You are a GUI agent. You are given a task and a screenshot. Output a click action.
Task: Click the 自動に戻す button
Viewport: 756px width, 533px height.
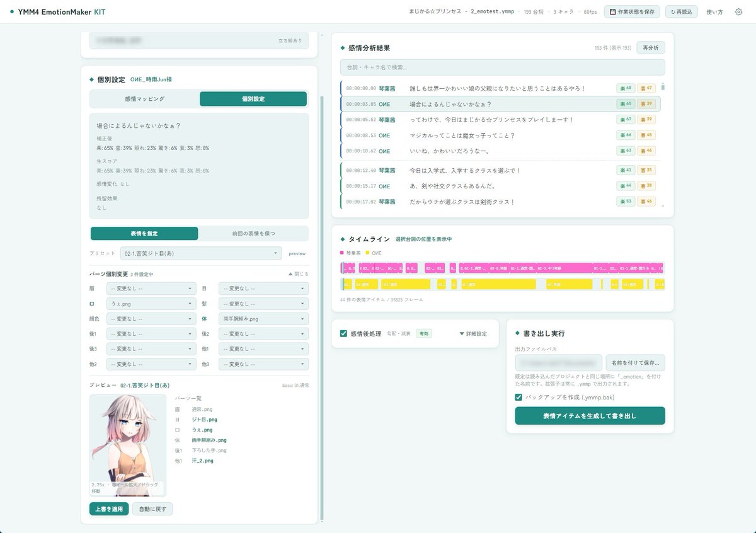click(152, 509)
